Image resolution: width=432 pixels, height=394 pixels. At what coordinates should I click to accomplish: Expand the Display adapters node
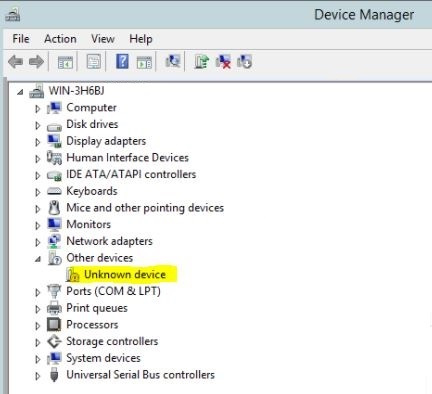(37, 142)
